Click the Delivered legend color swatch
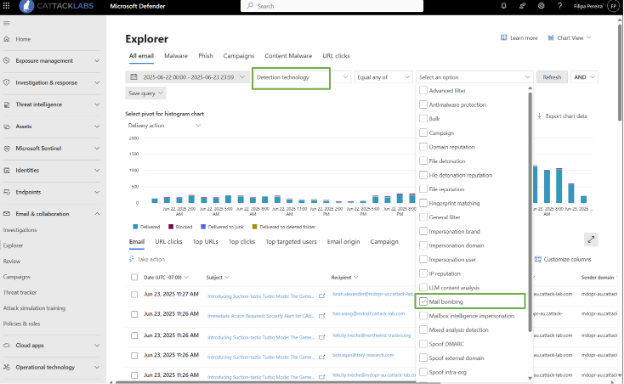Image resolution: width=624 pixels, height=384 pixels. tap(135, 227)
